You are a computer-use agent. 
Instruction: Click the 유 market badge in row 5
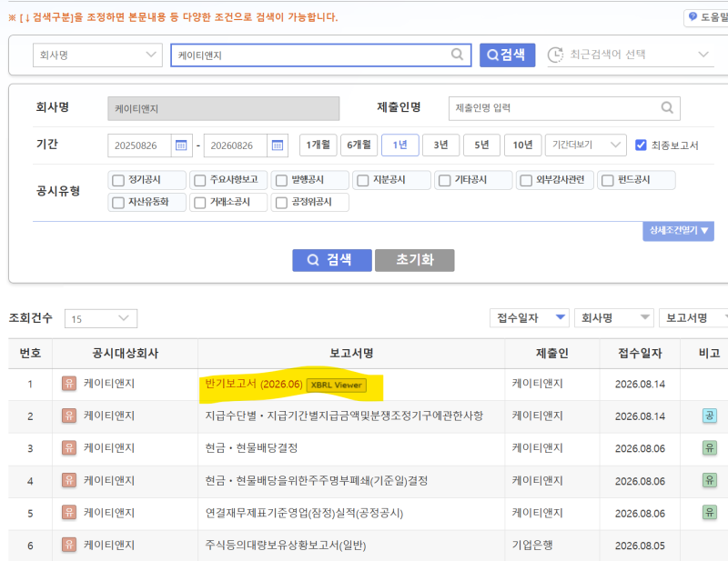[69, 513]
